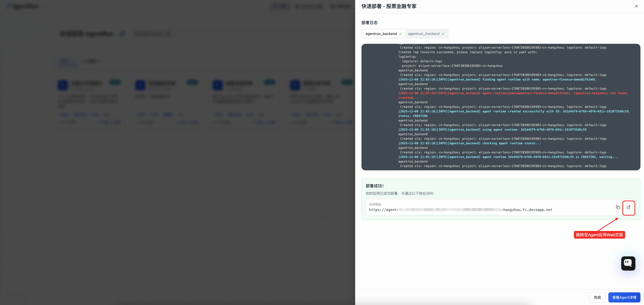644x305 pixels.
Task: Click the green success check on agentrun_frontend tab
Action: (443, 34)
